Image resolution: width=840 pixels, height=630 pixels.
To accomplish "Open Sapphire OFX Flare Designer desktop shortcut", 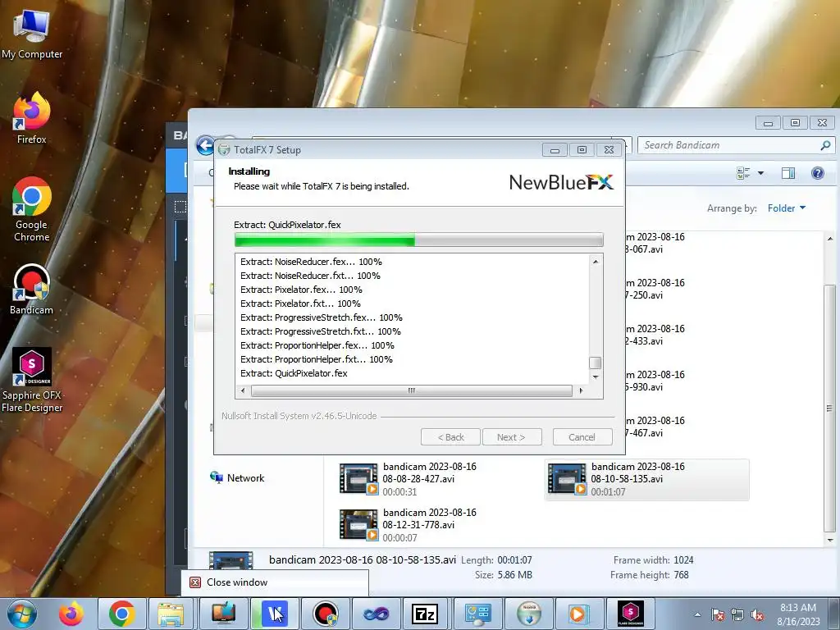I will pos(32,380).
